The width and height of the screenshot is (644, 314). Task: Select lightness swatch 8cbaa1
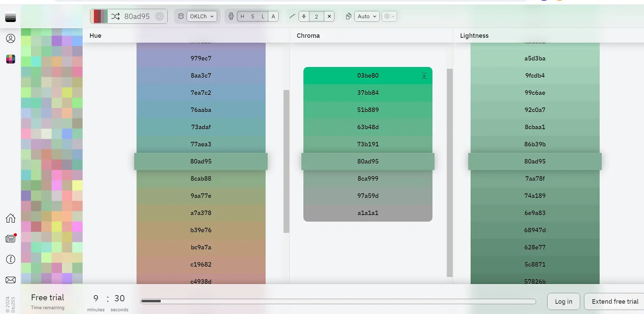pos(535,127)
